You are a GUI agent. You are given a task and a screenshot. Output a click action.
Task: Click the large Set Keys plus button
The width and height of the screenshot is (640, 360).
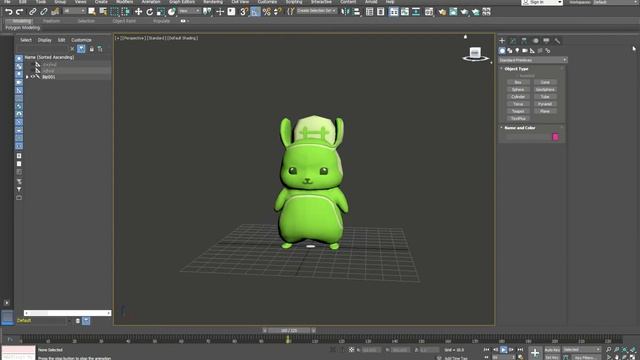[535, 353]
